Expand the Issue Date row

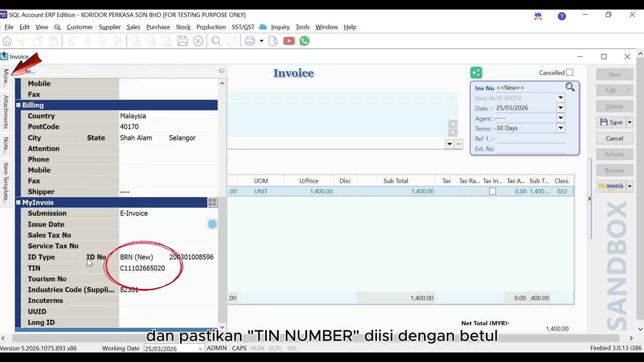tap(24, 224)
